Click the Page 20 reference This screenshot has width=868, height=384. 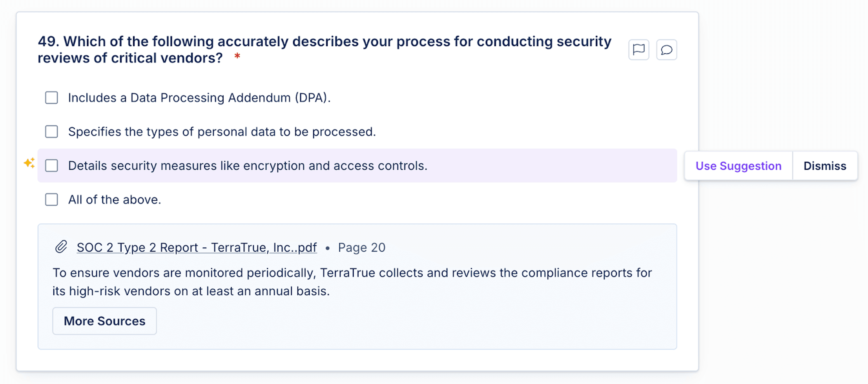[362, 247]
